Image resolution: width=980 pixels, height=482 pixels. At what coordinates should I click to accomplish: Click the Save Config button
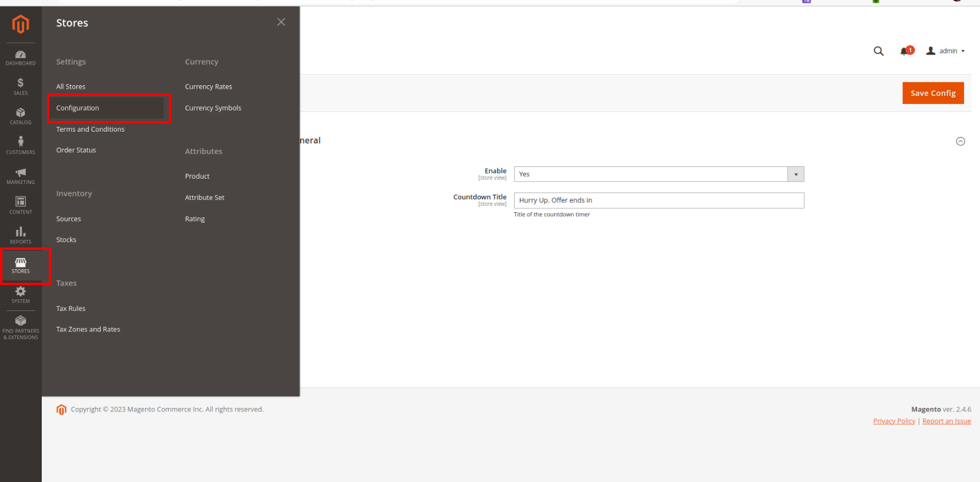[932, 93]
